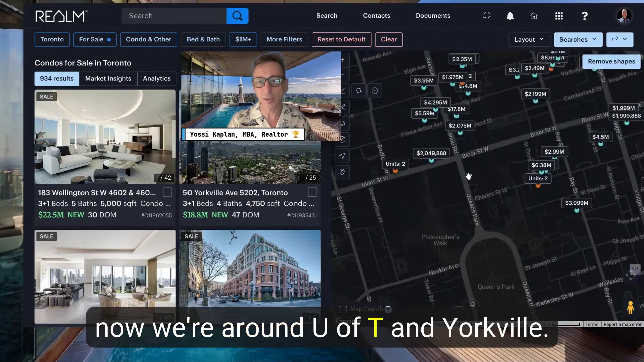Click the $2.075M map price marker
This screenshot has width=644, height=362.
460,126
